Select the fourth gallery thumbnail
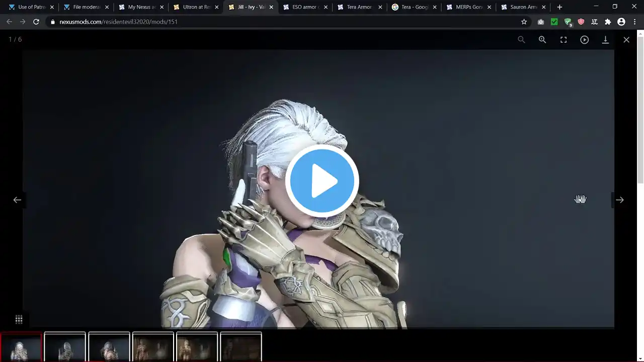The image size is (644, 362). [153, 347]
